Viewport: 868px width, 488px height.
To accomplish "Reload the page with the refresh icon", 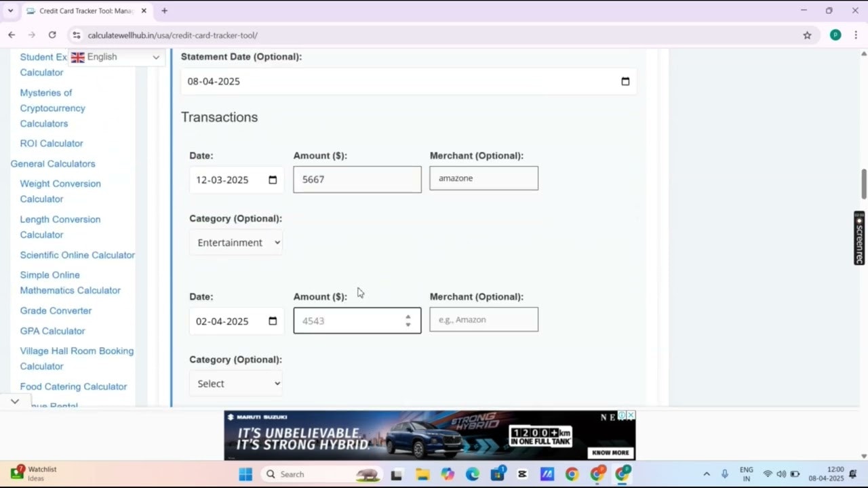I will click(52, 35).
